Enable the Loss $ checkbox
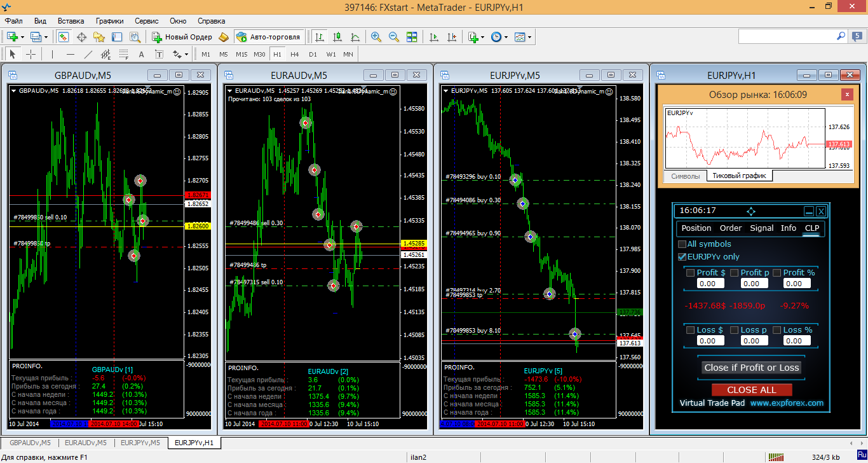 pyautogui.click(x=690, y=330)
